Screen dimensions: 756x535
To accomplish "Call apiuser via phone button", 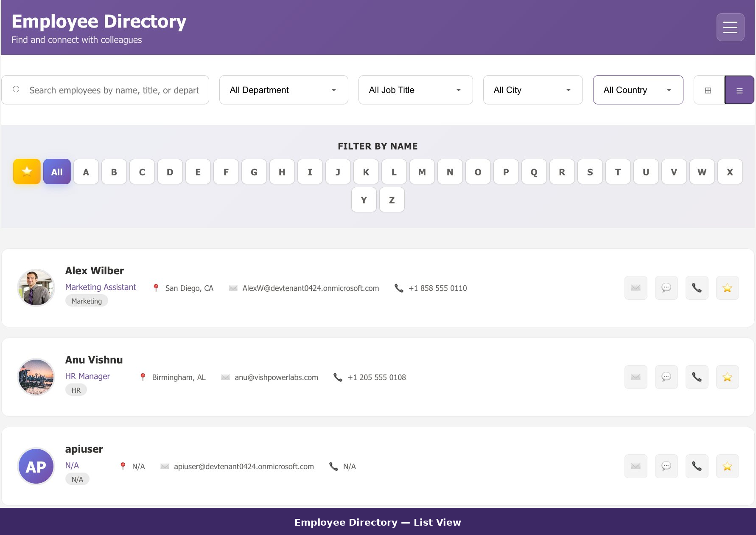I will tap(697, 466).
